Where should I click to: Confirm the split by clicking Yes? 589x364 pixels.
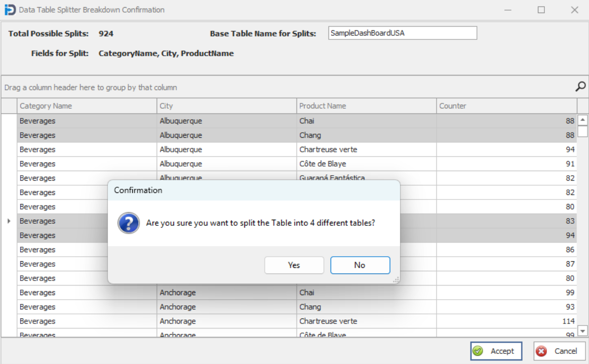point(294,265)
